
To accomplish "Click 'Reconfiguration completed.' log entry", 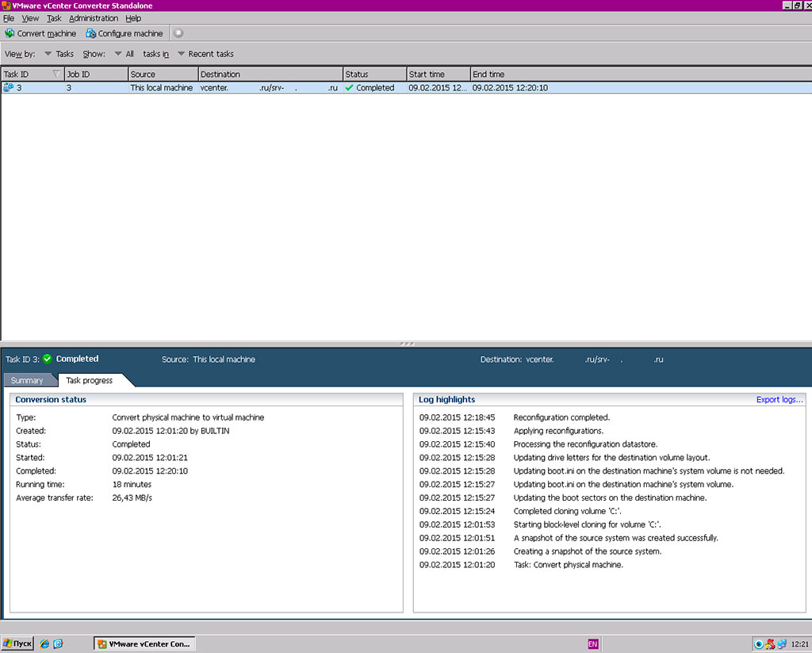I will pyautogui.click(x=561, y=417).
